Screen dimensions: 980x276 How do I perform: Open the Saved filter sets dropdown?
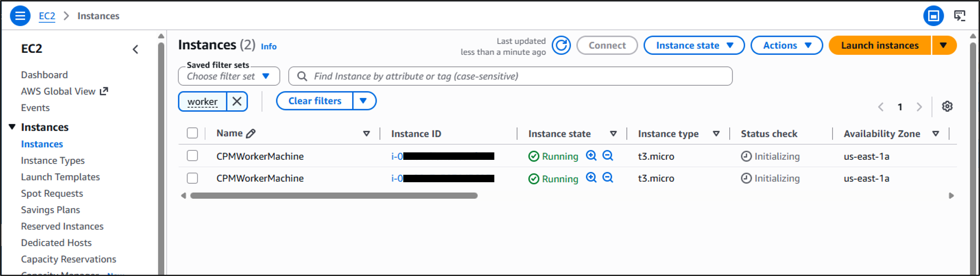[x=229, y=76]
